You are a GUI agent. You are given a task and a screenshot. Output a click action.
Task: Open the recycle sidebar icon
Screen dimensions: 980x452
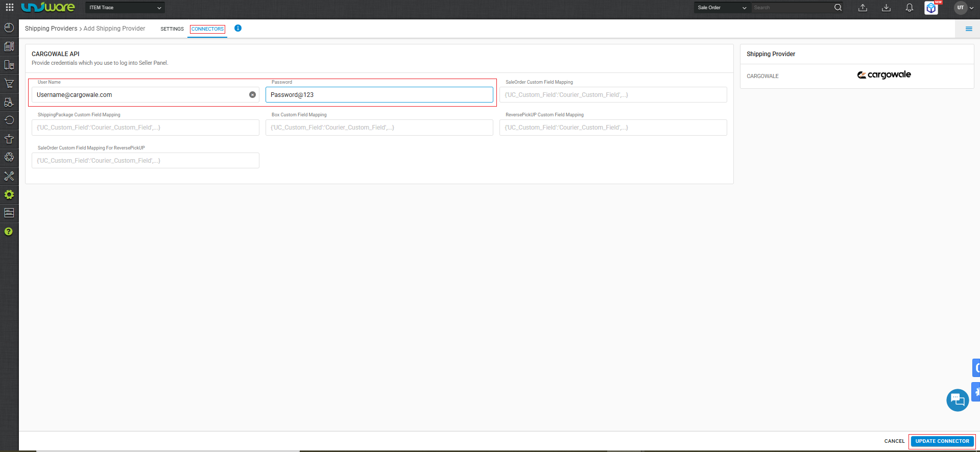[9, 157]
